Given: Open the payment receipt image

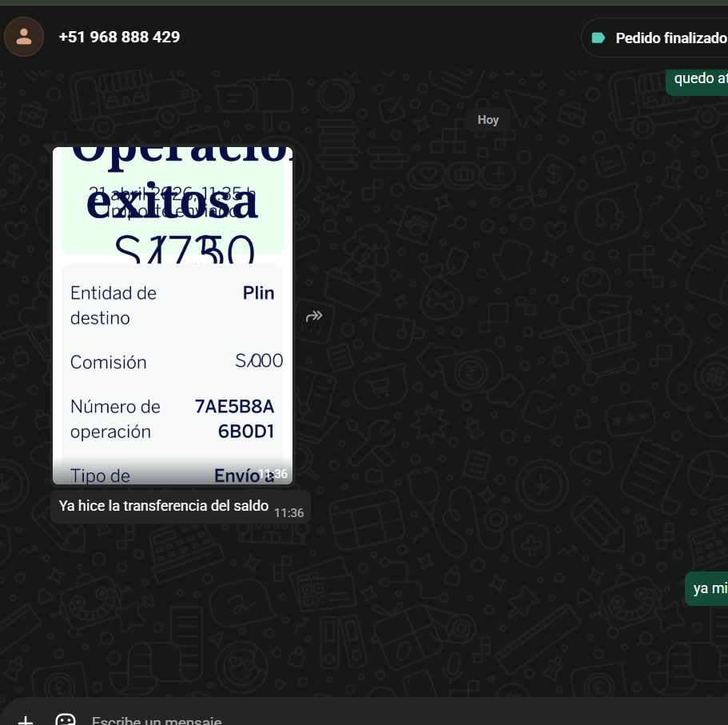Looking at the screenshot, I should tap(173, 316).
